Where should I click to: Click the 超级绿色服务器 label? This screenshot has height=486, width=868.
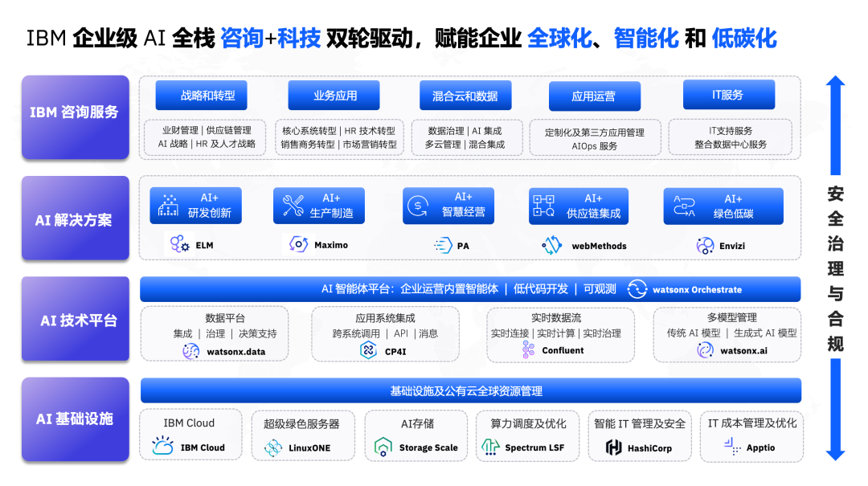(x=301, y=424)
